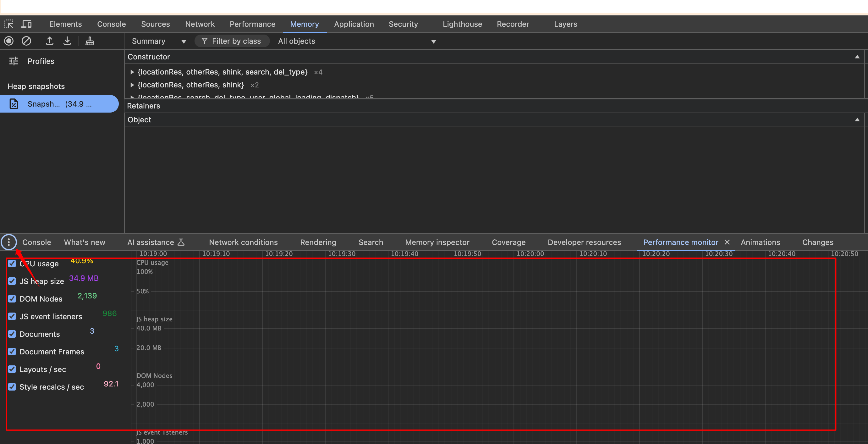The width and height of the screenshot is (868, 444).
Task: Uncheck the CPU usage checkbox
Action: coord(12,264)
